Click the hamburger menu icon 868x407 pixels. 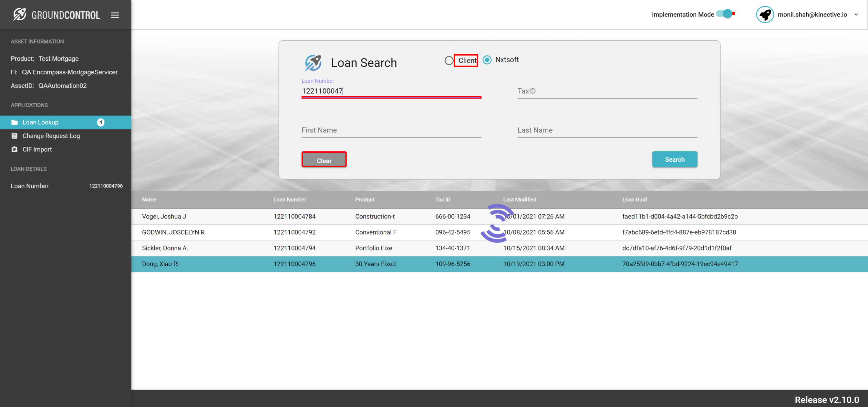pyautogui.click(x=115, y=15)
